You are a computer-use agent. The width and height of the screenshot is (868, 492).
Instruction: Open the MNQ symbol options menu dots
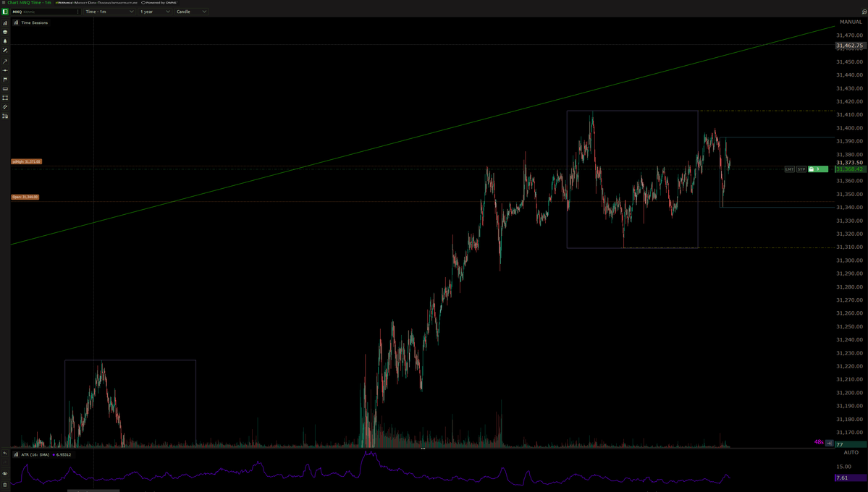point(77,12)
